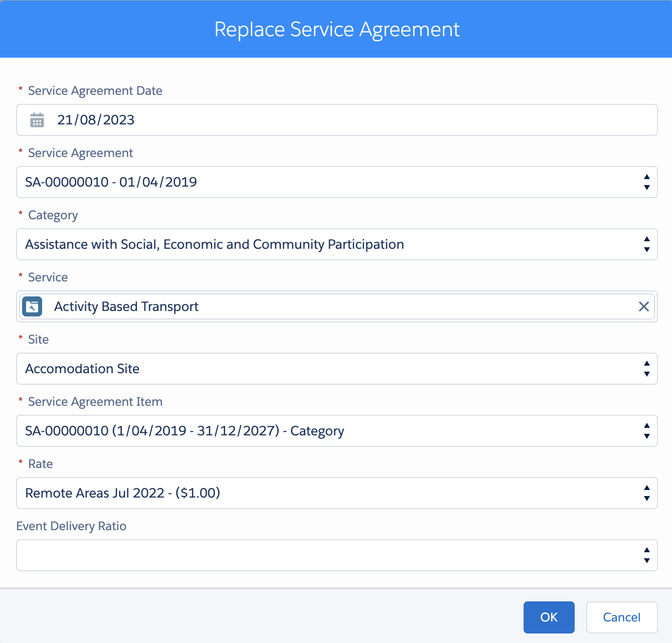672x643 pixels.
Task: Click the Event Delivery Ratio label
Action: click(71, 526)
